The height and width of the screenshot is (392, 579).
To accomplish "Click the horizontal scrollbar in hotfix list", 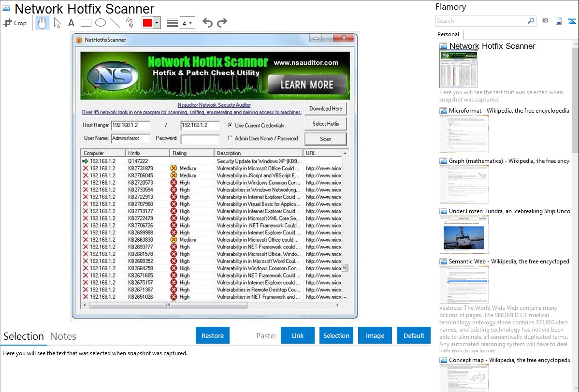I will click(x=168, y=305).
